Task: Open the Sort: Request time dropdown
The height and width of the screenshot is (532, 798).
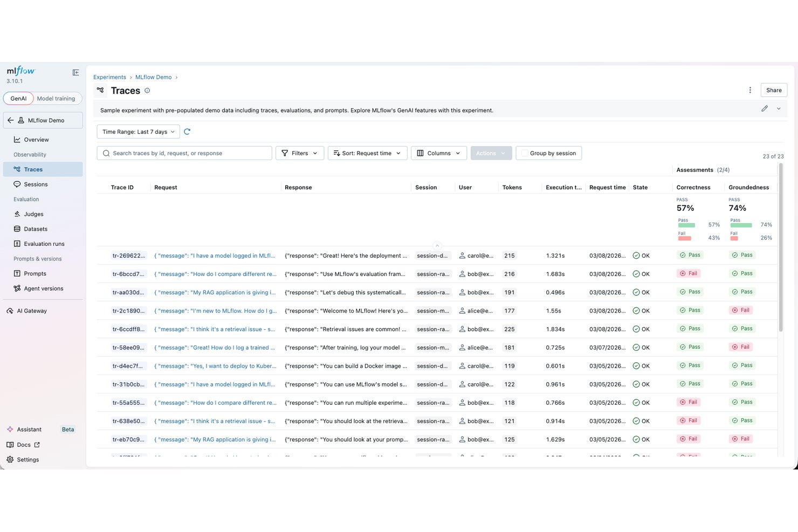Action: (x=367, y=153)
